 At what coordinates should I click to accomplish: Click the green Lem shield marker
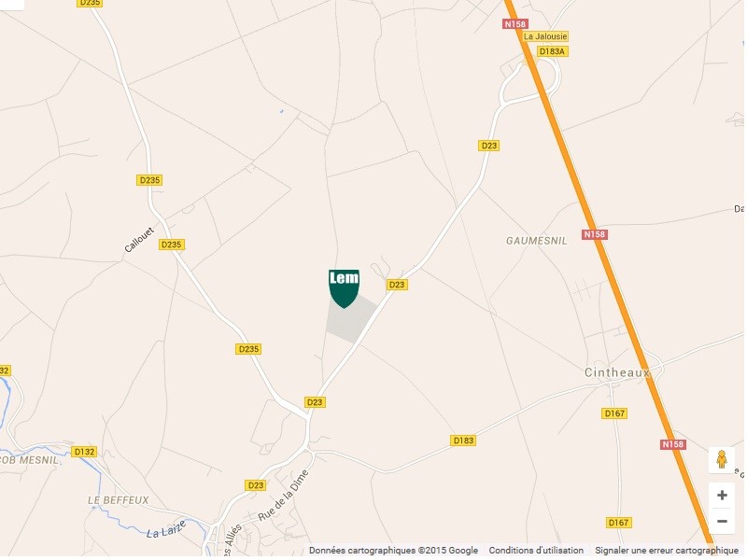pos(345,289)
